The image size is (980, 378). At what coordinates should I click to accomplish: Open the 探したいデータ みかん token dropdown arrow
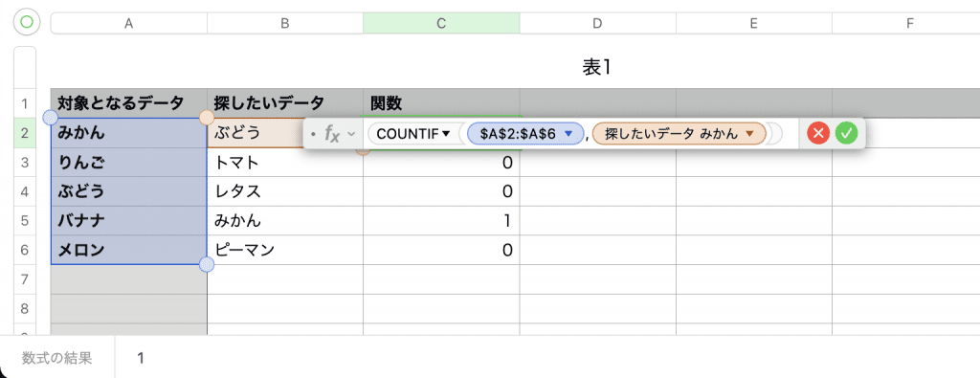coord(750,134)
